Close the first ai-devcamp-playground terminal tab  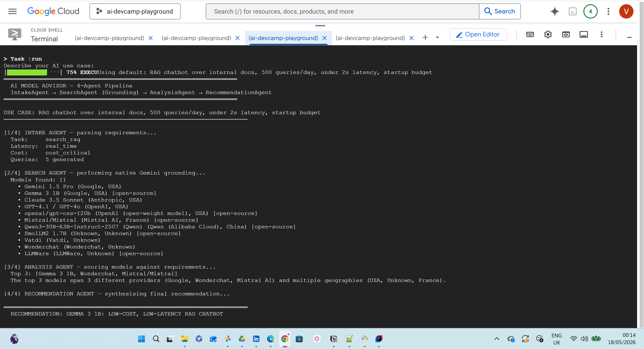(x=150, y=38)
